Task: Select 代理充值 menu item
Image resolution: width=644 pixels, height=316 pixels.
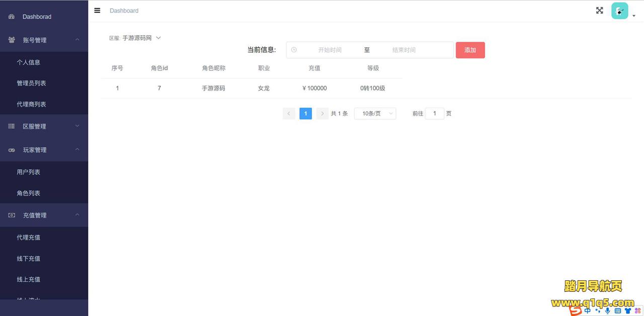Action: pos(29,238)
